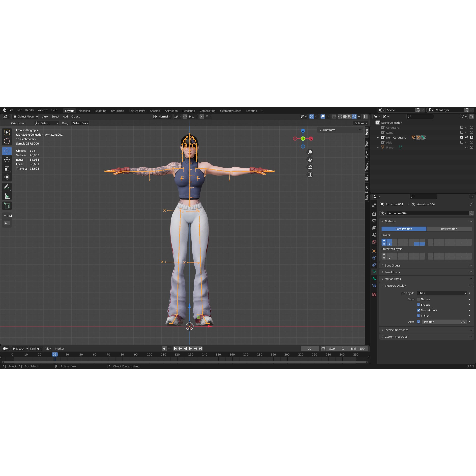Image resolution: width=476 pixels, height=476 pixels.
Task: Expand the Inverse Kinematics panel
Action: click(x=426, y=330)
